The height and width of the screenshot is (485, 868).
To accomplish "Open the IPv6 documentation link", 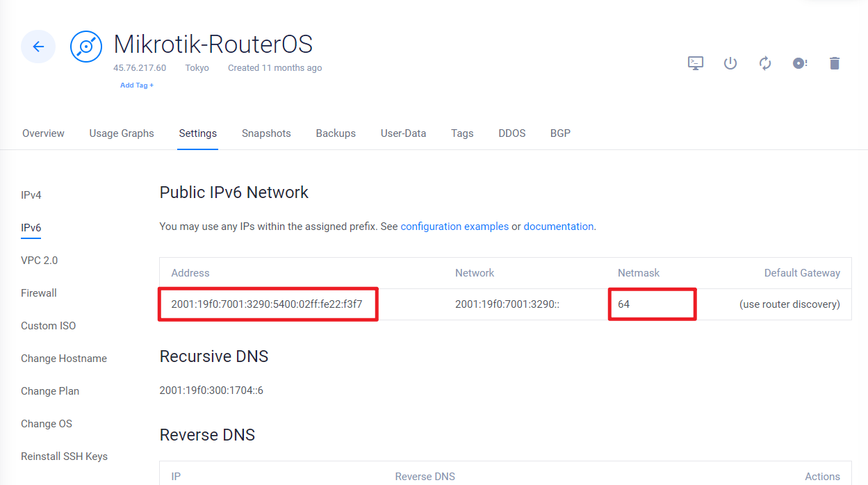I will point(559,226).
